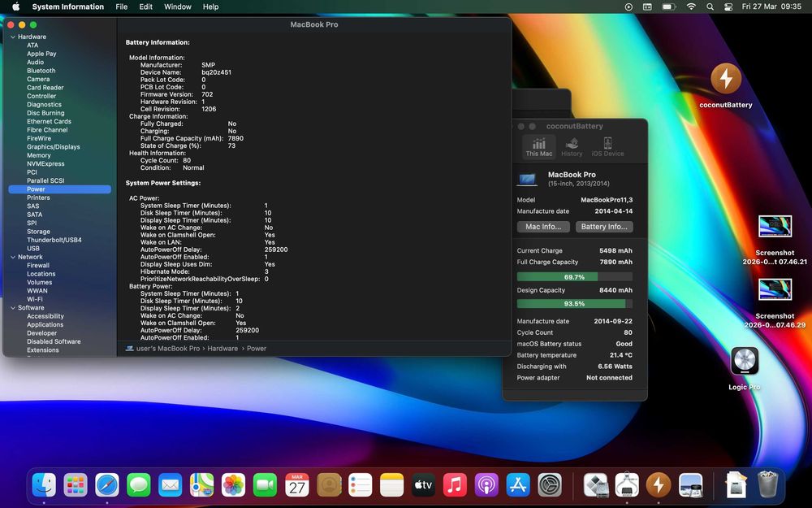Click the Mac Info... button
Screen dimensions: 812x508
543,227
